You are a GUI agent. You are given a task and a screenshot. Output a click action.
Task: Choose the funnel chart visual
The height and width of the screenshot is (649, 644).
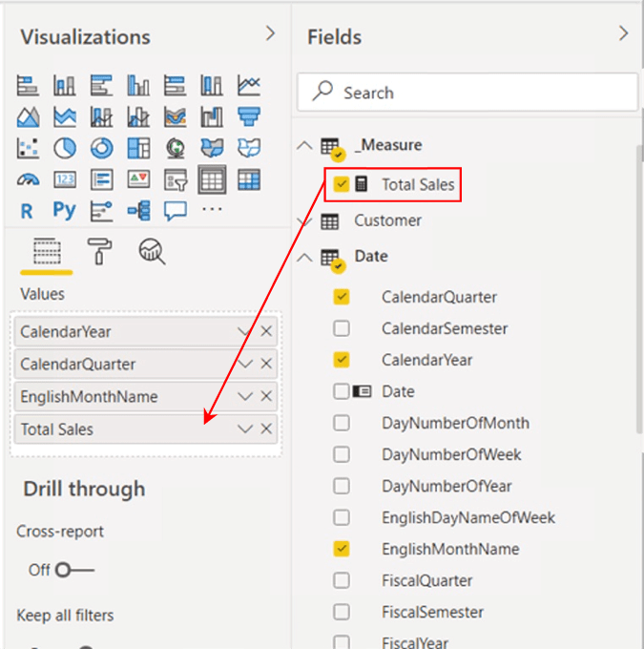248,116
